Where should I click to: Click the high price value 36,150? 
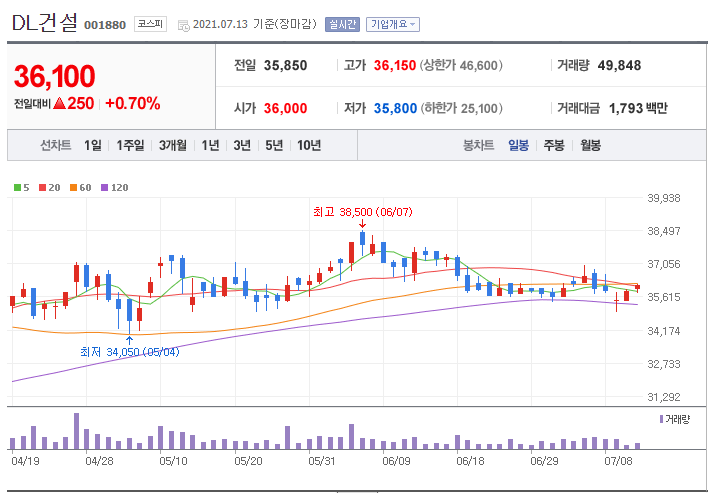pos(395,65)
